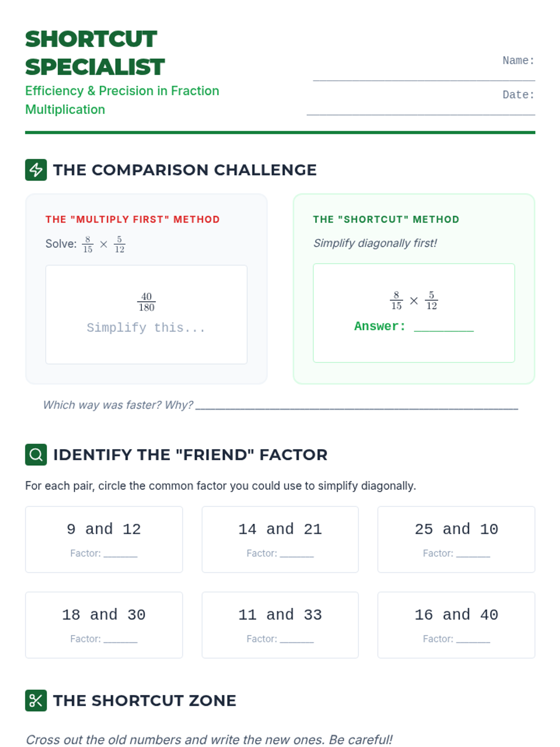Screen dimensions: 560x747
Task: Click the scissors icon beside Shortcut Zone
Action: pos(36,700)
